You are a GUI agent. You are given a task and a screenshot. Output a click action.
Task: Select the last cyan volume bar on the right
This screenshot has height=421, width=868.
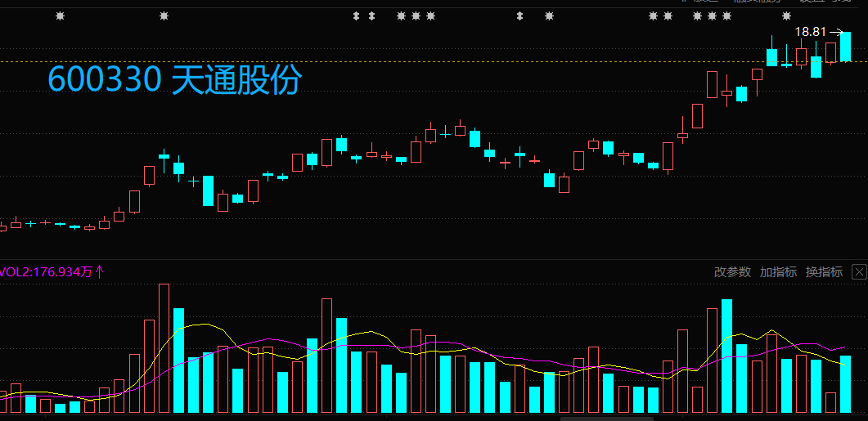845,384
